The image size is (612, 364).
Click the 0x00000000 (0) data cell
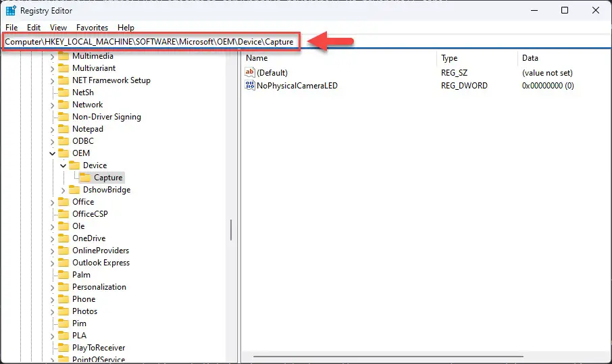coord(548,86)
